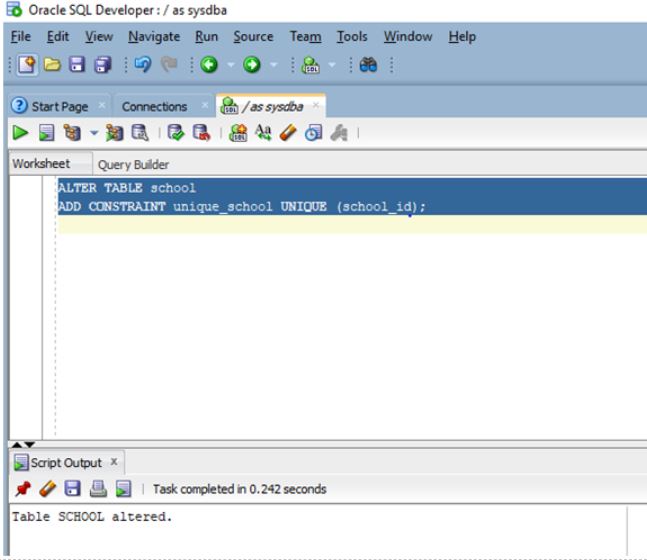647x560 pixels.
Task: Click the greyed-out Redo icon
Action: [169, 64]
